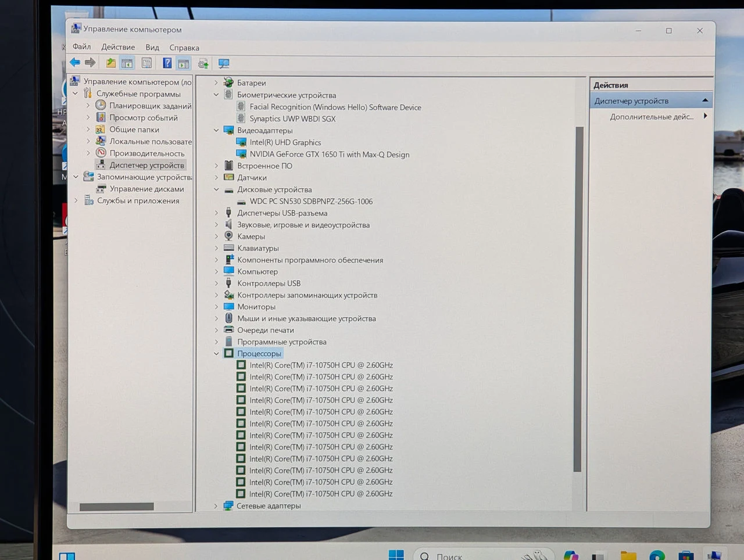Click the Windows Start button on taskbar
The image size is (744, 560).
(396, 555)
